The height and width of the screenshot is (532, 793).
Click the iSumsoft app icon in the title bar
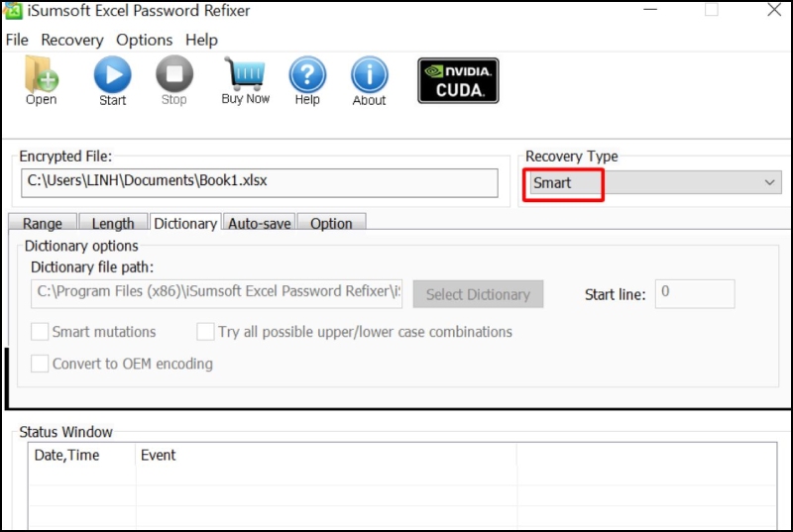pyautogui.click(x=14, y=11)
